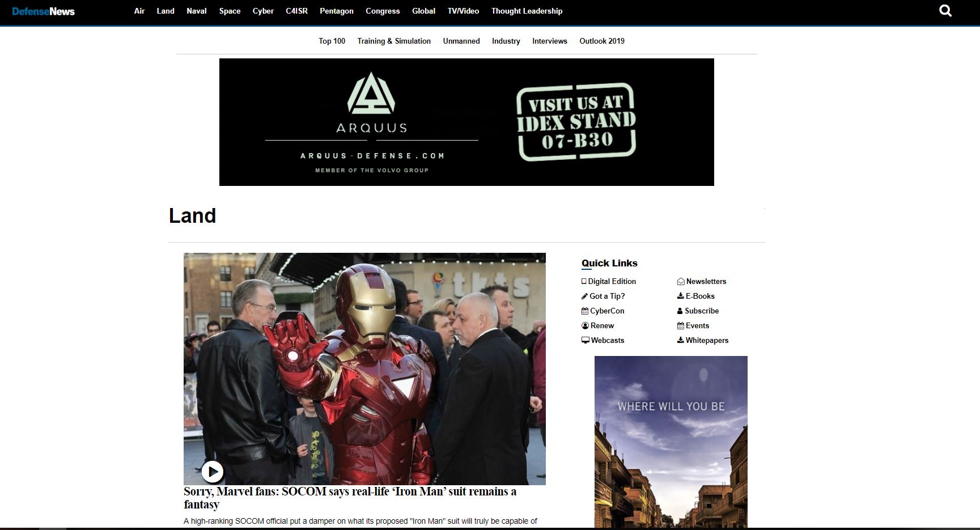Go to Training & Simulation
Viewport: 980px width, 530px height.
click(x=394, y=41)
